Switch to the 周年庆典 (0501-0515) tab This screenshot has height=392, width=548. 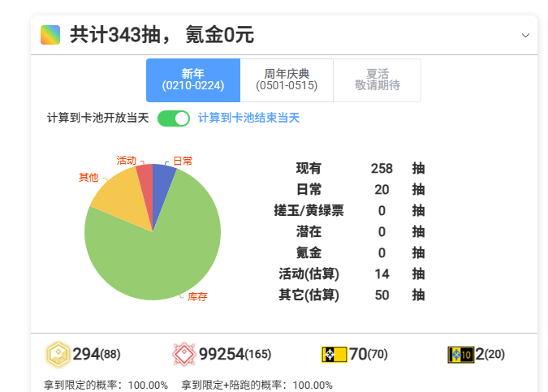pos(287,80)
